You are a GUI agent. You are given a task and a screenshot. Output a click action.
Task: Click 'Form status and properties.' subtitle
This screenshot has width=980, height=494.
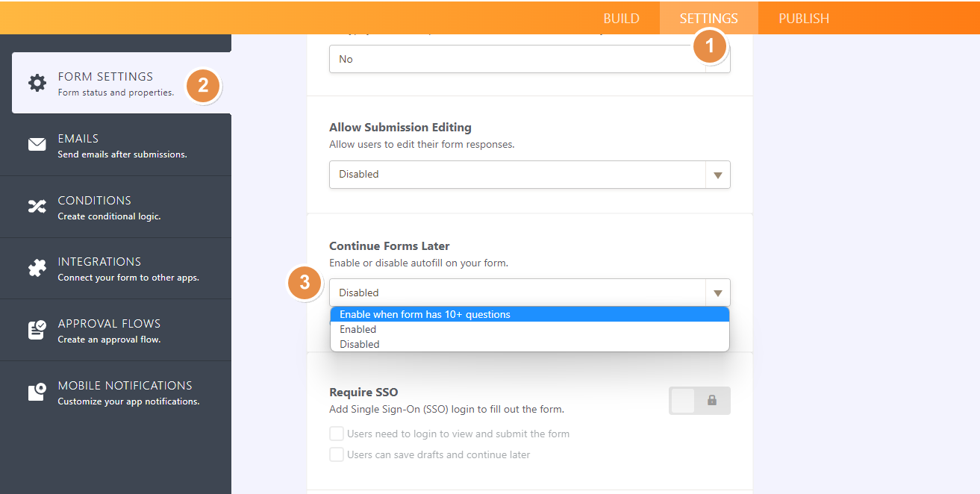click(116, 93)
